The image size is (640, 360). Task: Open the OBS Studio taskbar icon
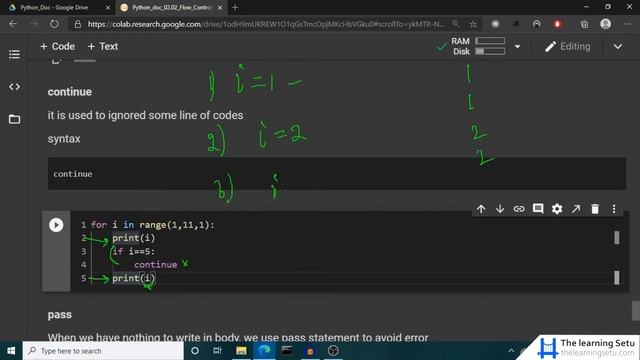tap(333, 351)
